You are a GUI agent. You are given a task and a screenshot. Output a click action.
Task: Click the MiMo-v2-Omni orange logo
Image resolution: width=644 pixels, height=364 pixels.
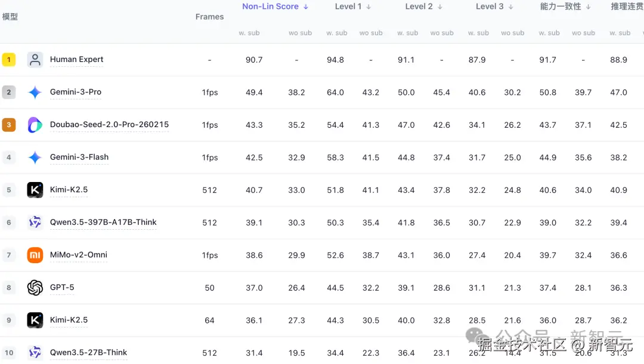pyautogui.click(x=35, y=255)
